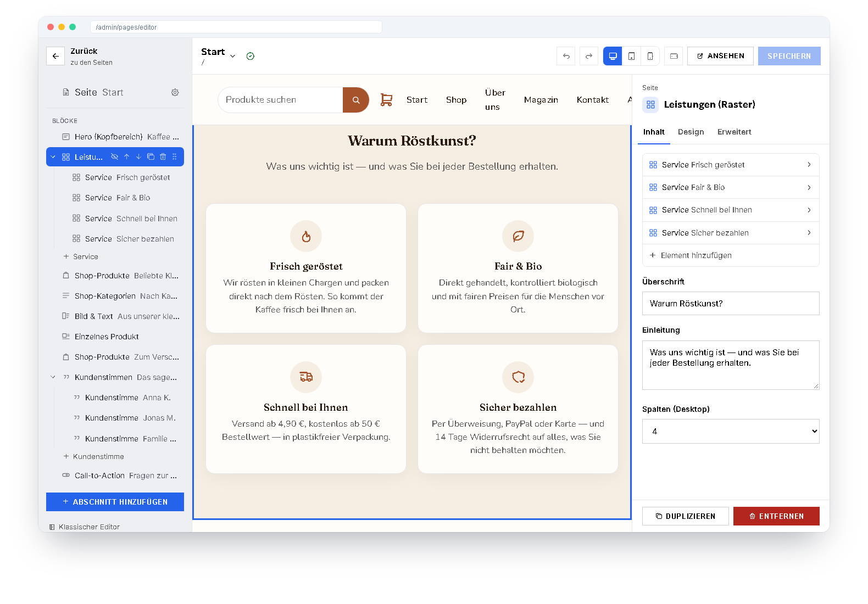Image resolution: width=868 pixels, height=604 pixels.
Task: Click the Einleitung text area
Action: [x=731, y=365]
